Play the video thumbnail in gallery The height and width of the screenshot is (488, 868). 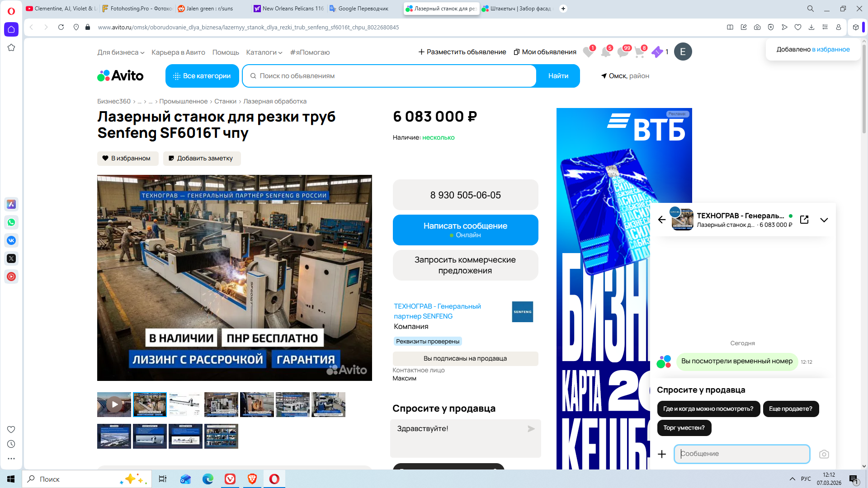pyautogui.click(x=114, y=404)
